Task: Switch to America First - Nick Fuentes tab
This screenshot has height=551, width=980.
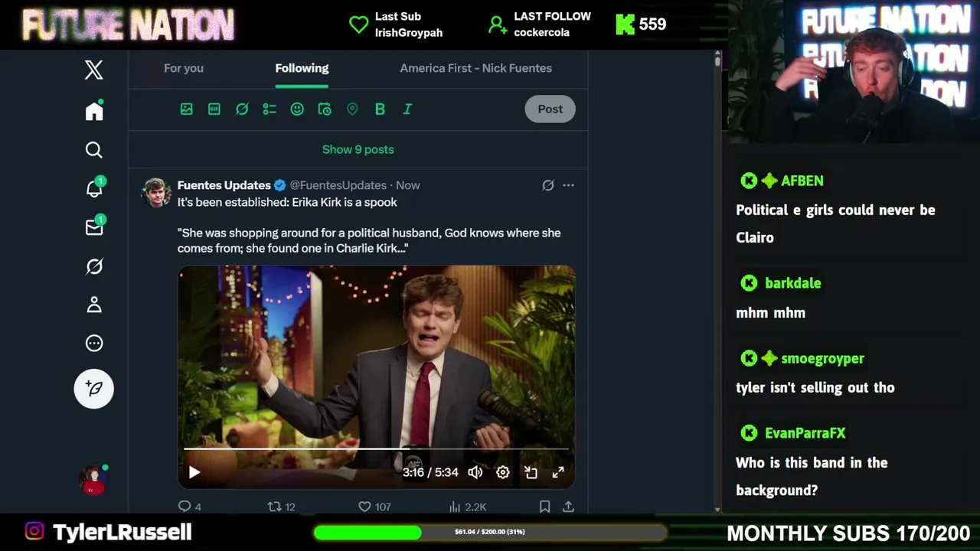Action: [475, 68]
